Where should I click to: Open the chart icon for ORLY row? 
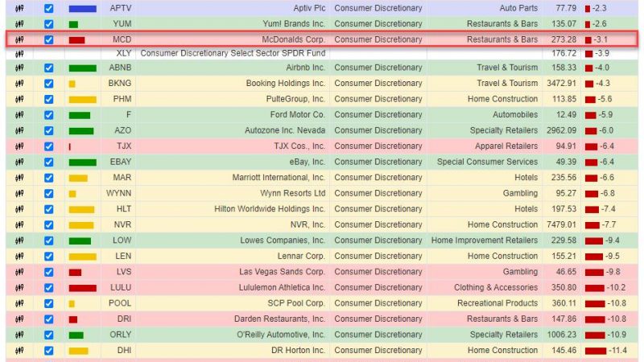tap(19, 335)
